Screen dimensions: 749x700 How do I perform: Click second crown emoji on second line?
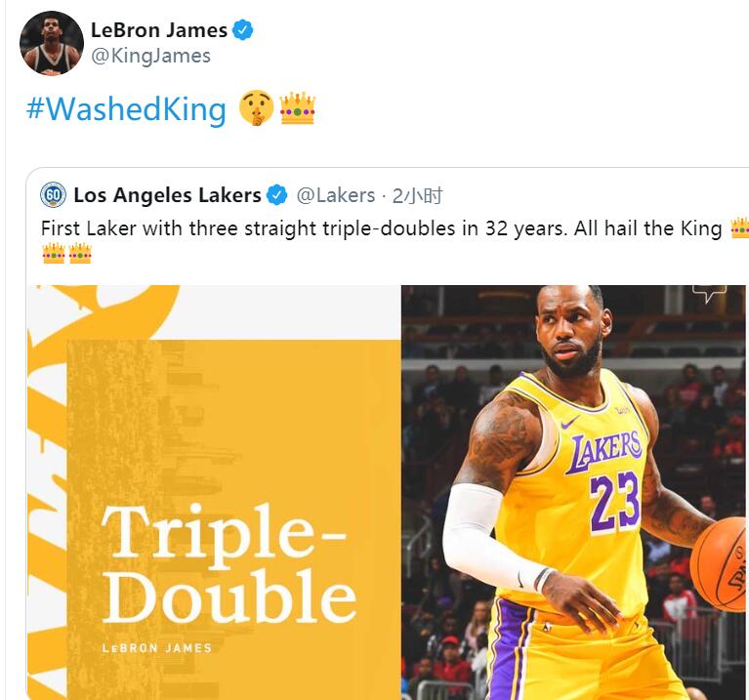tap(80, 254)
